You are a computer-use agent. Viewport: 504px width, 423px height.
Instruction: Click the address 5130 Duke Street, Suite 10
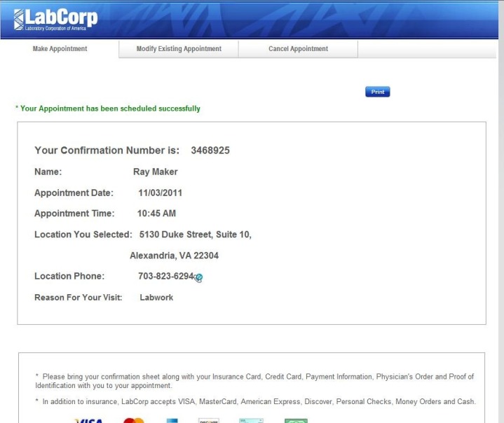coord(195,235)
